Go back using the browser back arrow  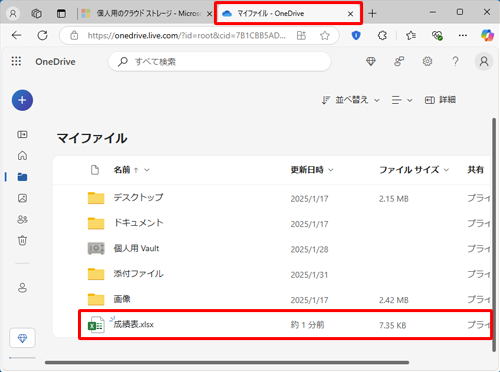[16, 35]
